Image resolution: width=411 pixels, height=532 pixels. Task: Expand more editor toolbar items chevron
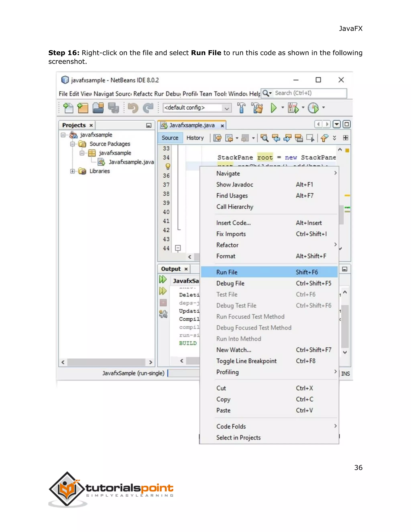(x=335, y=138)
